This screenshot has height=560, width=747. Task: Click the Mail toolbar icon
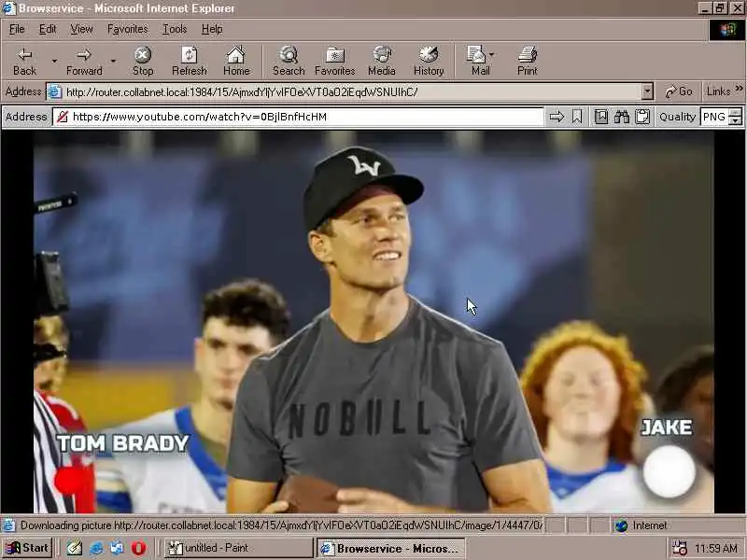pos(477,61)
